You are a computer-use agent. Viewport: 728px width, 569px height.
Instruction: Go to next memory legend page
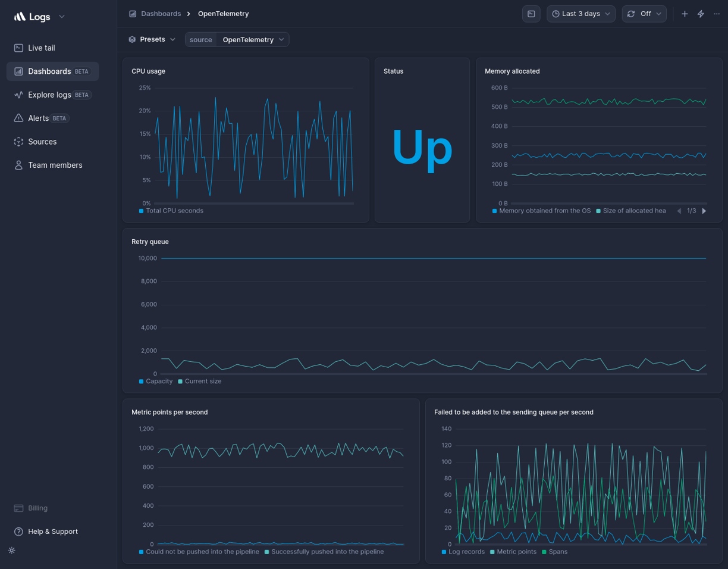704,211
